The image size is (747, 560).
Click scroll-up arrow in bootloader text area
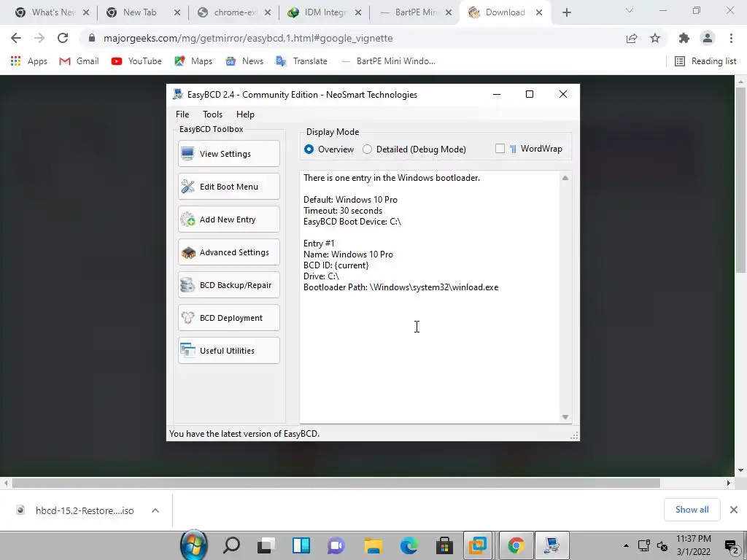click(x=565, y=178)
